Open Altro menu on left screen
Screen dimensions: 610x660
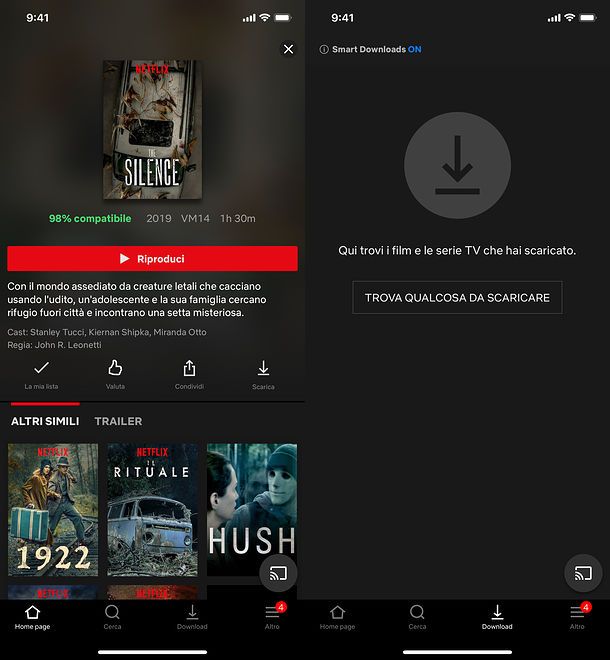pyautogui.click(x=274, y=617)
